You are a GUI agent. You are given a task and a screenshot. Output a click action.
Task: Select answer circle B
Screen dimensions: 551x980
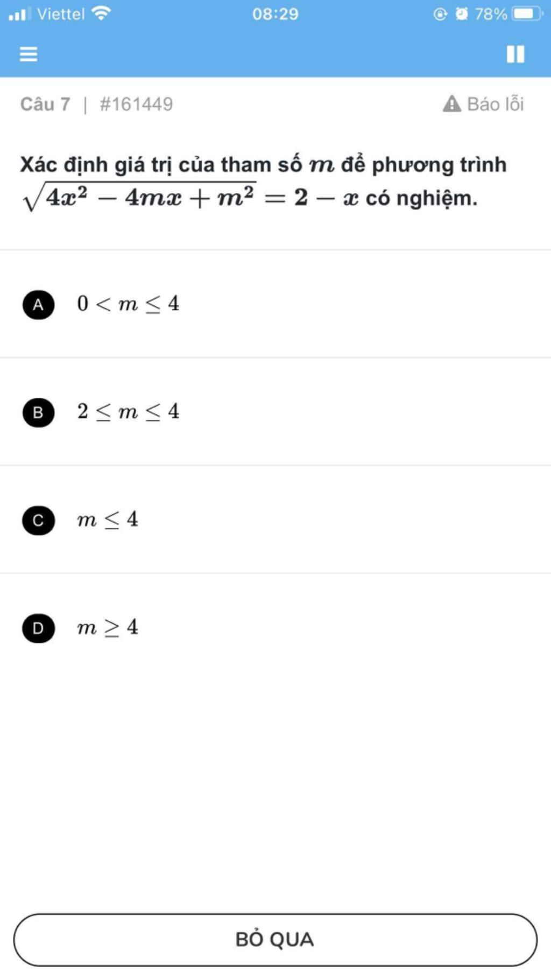pyautogui.click(x=38, y=412)
